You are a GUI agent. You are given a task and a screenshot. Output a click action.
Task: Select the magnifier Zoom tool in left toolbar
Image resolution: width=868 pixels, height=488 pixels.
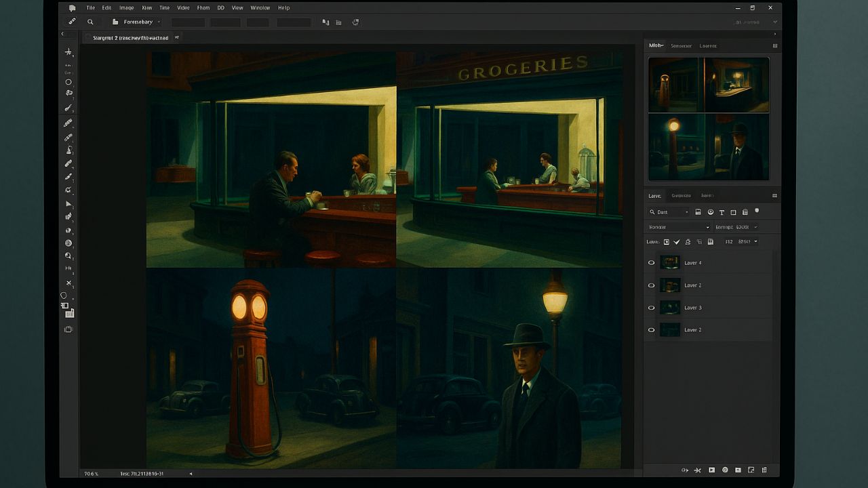click(68, 256)
